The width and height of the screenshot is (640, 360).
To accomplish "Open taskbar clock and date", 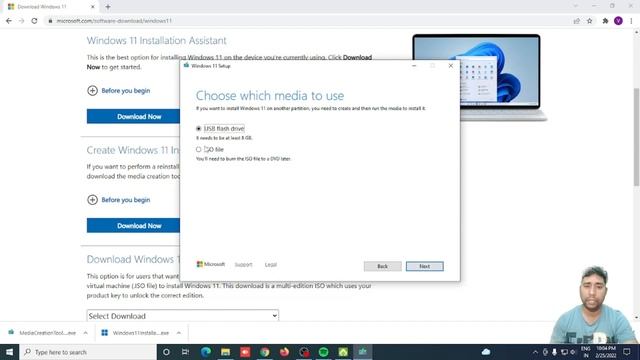I will coord(606,352).
